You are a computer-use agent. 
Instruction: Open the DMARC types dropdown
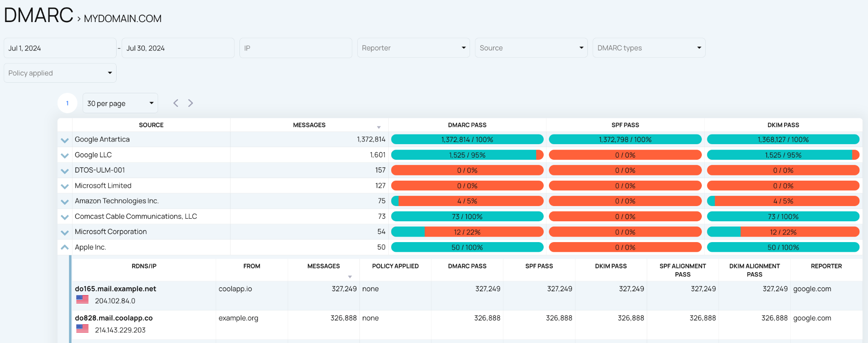(x=649, y=48)
